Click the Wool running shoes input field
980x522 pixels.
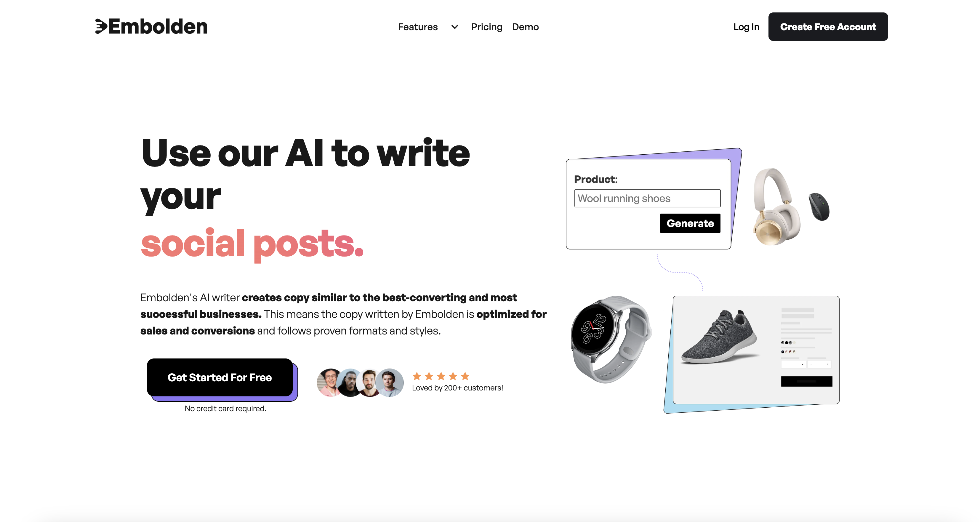(647, 198)
